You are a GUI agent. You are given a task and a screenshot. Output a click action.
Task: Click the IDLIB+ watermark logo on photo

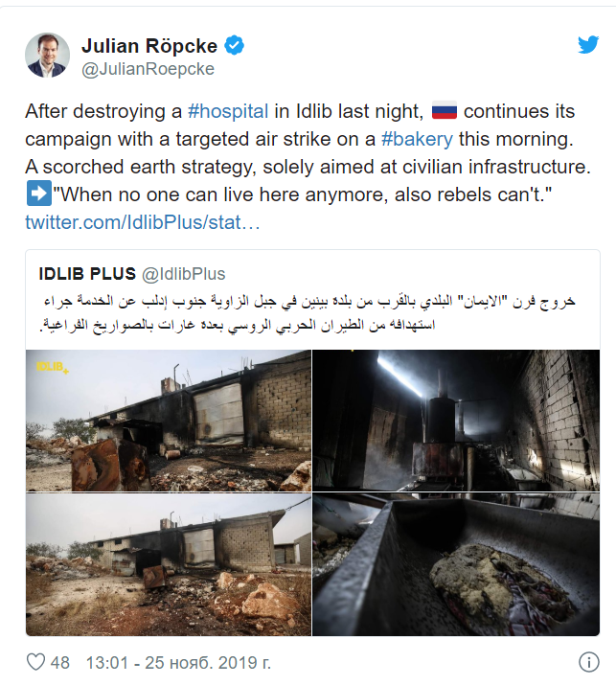pos(52,367)
